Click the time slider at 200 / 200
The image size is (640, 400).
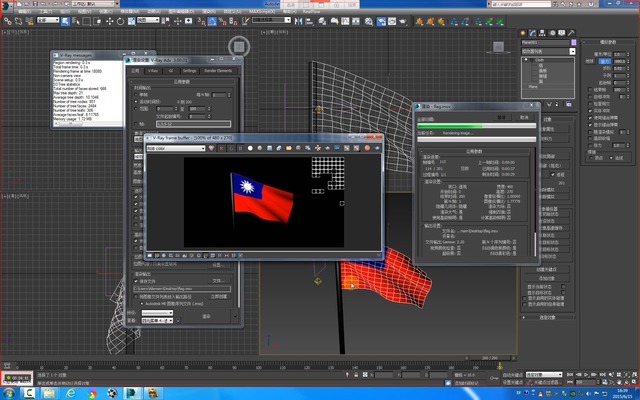click(490, 358)
